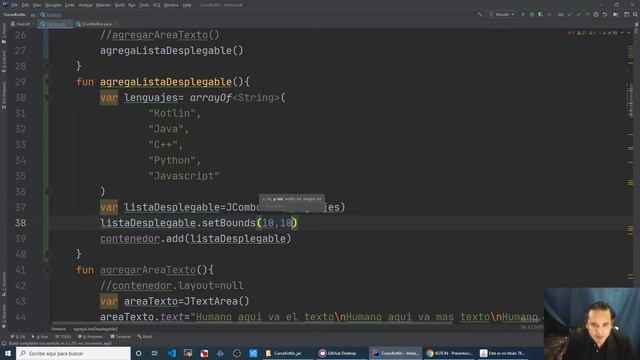Open the Window menu
This screenshot has height=360, width=640.
pos(171,5)
